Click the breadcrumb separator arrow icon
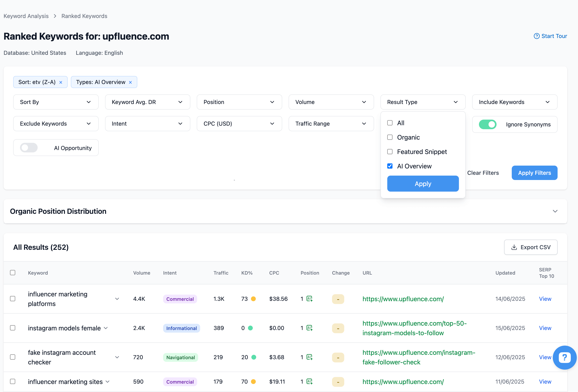Viewport: 578px width, 392px height. (x=55, y=16)
